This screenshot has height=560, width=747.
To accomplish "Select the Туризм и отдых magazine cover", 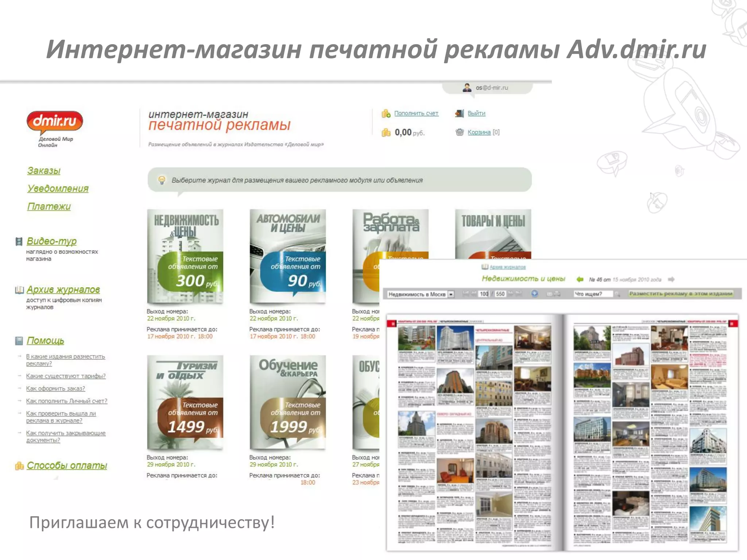I will [x=185, y=402].
